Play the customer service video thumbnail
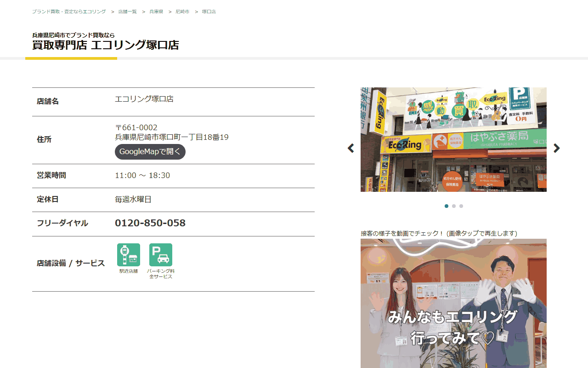This screenshot has height=368, width=588. tap(453, 303)
